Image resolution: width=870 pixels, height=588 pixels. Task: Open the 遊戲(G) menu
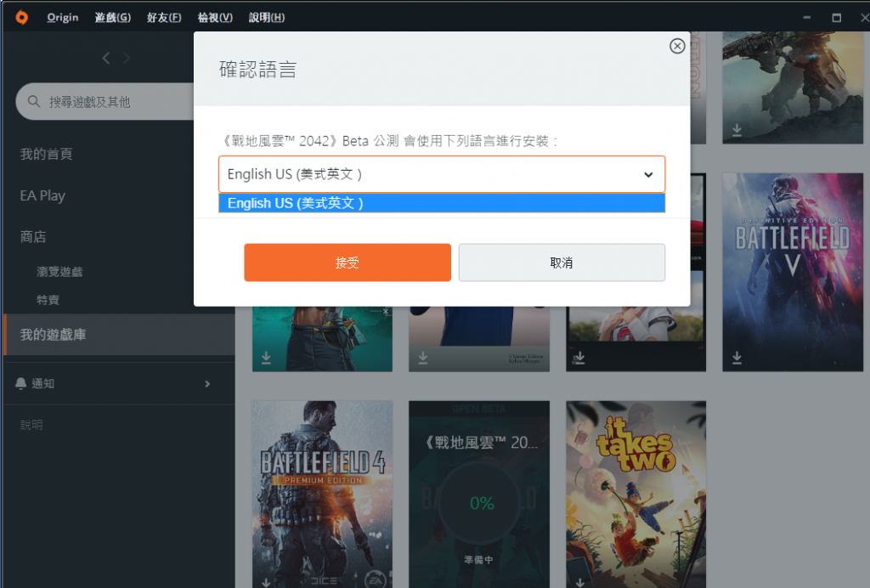click(x=113, y=17)
